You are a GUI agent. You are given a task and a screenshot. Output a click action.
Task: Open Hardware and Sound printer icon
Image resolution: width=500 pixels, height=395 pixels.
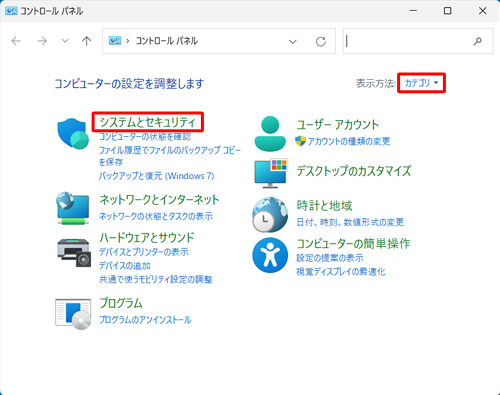[x=74, y=252]
